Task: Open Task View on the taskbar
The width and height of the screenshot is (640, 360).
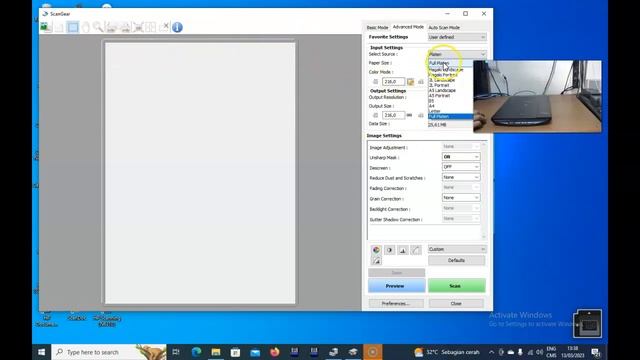Action: pyautogui.click(x=176, y=352)
